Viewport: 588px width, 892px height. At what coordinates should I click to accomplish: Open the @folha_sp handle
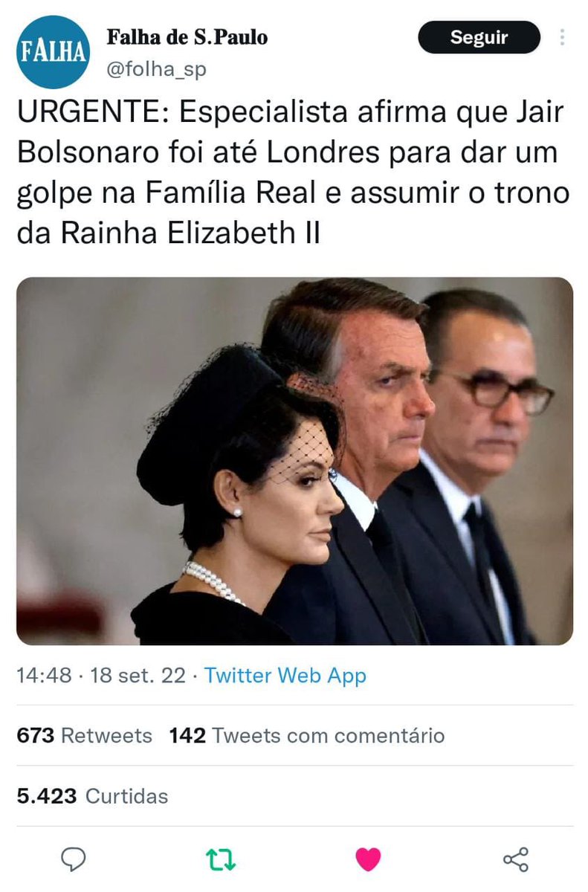click(x=157, y=69)
